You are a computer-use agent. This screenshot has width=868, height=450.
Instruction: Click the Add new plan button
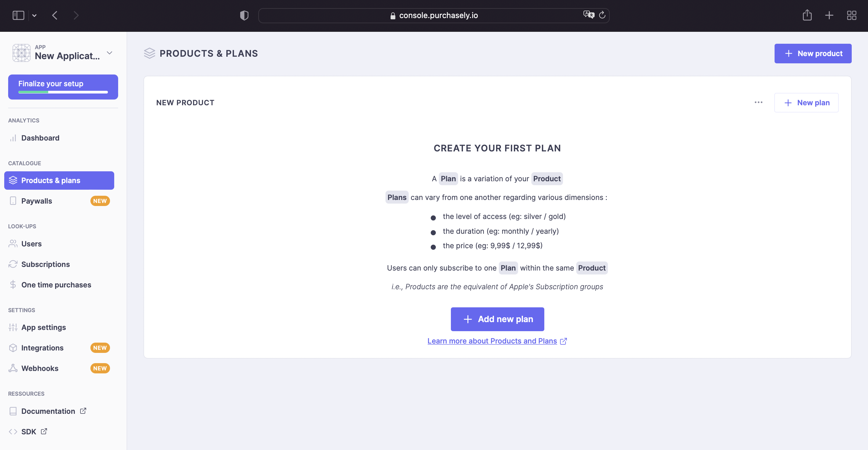tap(497, 319)
